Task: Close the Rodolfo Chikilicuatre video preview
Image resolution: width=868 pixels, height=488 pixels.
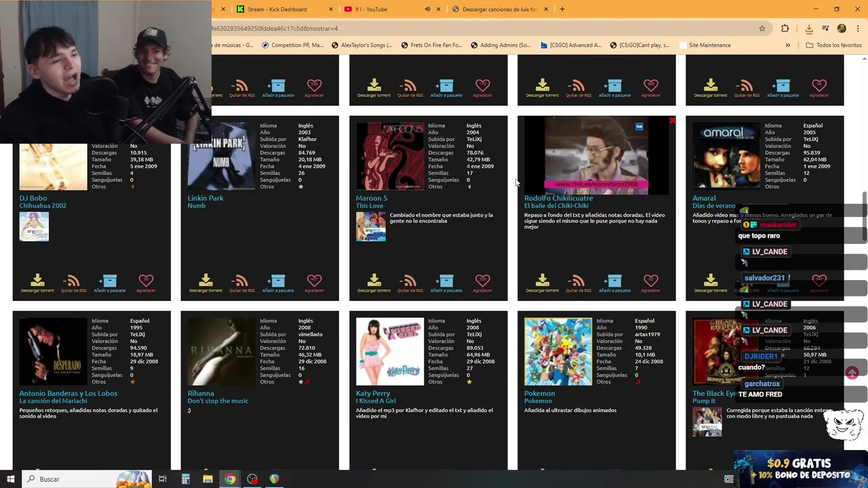Action: tap(672, 121)
